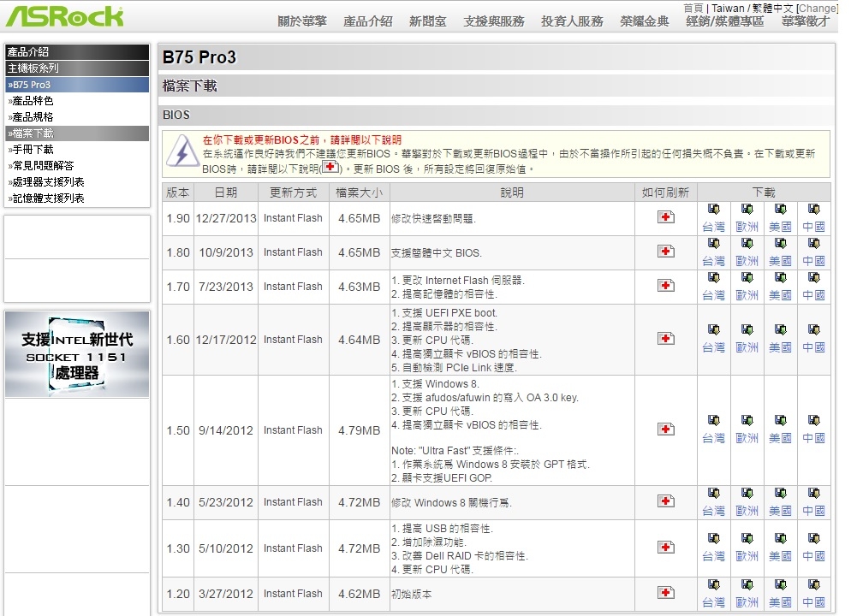Click red cross icon in BIOS warning notice
This screenshot has width=863, height=616.
coord(330,167)
